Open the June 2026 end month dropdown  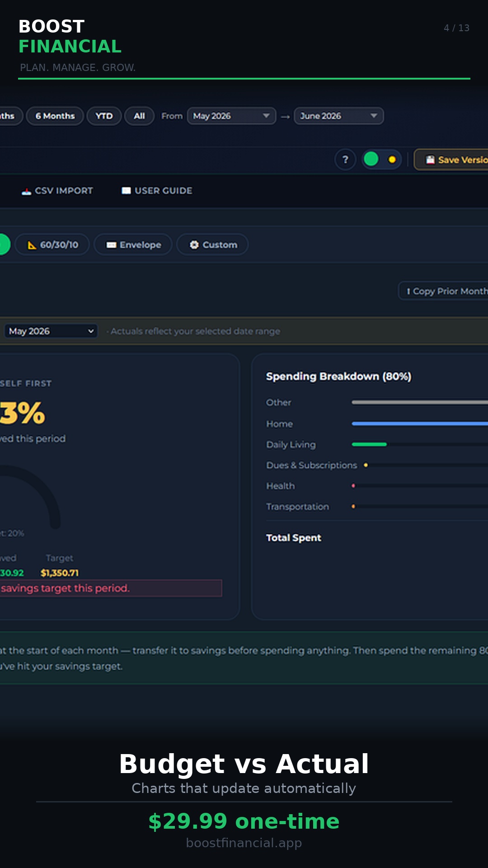(338, 116)
